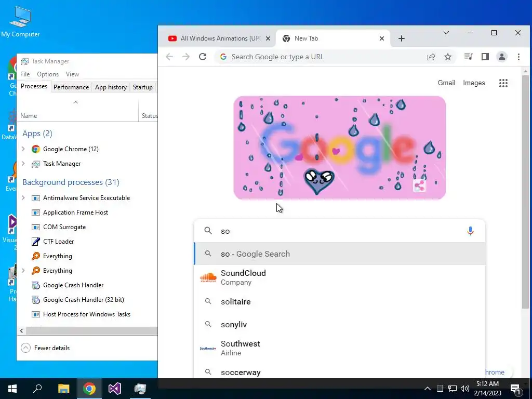
Task: Click the Chrome icon in the taskbar
Action: [89, 389]
